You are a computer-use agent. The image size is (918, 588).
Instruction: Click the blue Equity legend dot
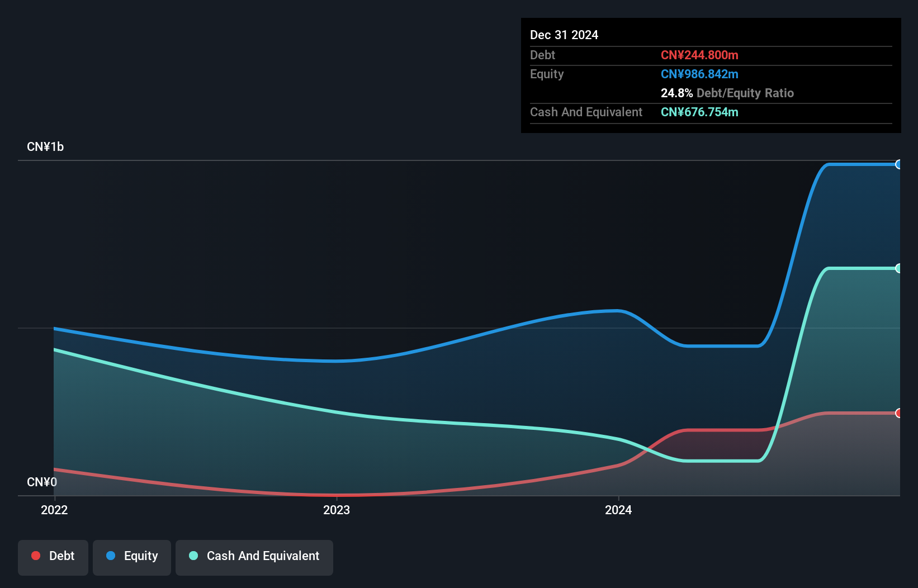111,556
